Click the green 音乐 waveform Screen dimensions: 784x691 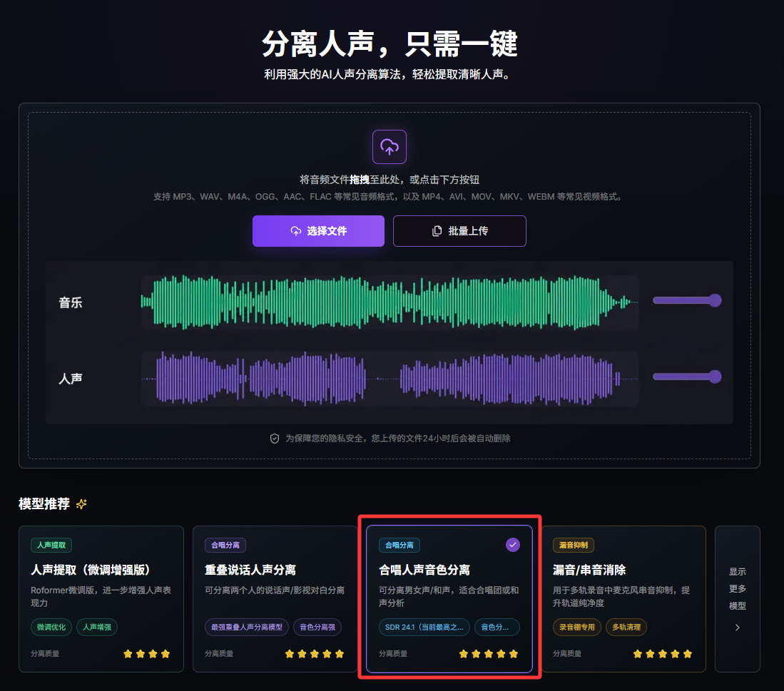(x=390, y=302)
